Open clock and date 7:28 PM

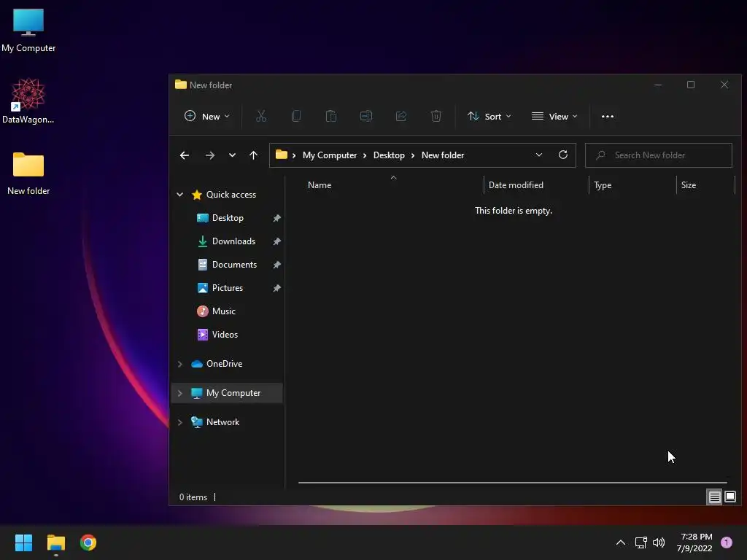click(694, 542)
